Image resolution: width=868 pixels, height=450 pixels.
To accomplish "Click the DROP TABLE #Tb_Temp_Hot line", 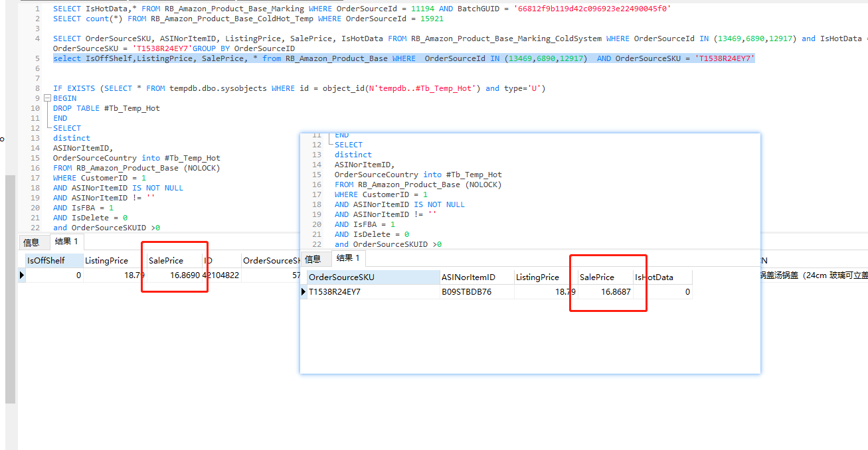I will tap(106, 108).
